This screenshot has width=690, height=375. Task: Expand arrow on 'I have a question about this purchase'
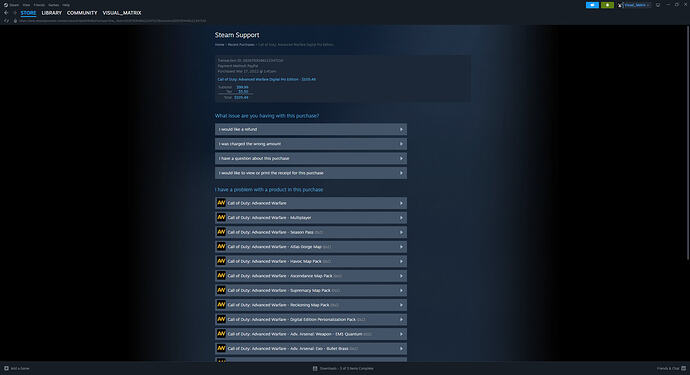(x=401, y=158)
